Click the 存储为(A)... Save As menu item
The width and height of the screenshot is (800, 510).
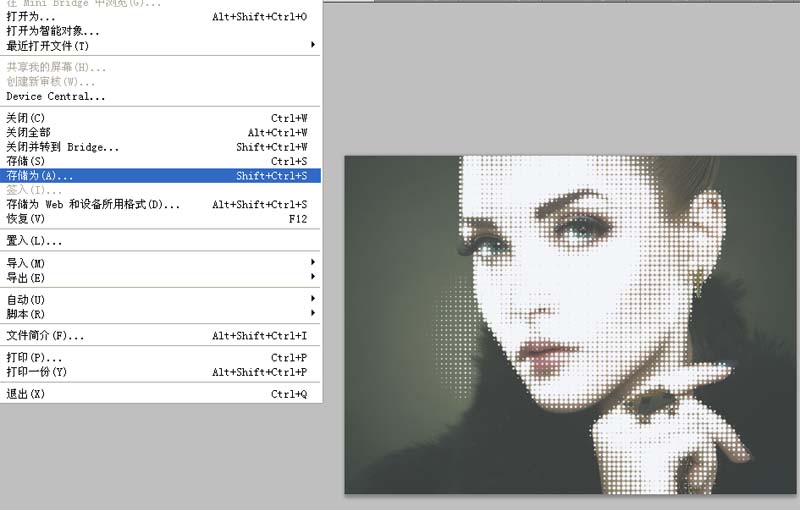pyautogui.click(x=40, y=176)
